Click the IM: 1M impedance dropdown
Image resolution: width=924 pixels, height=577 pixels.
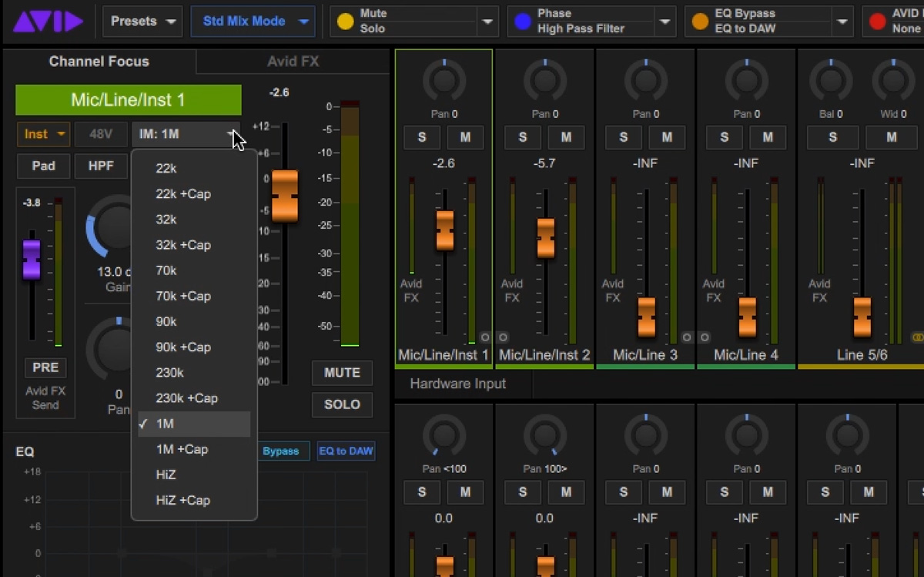point(186,134)
